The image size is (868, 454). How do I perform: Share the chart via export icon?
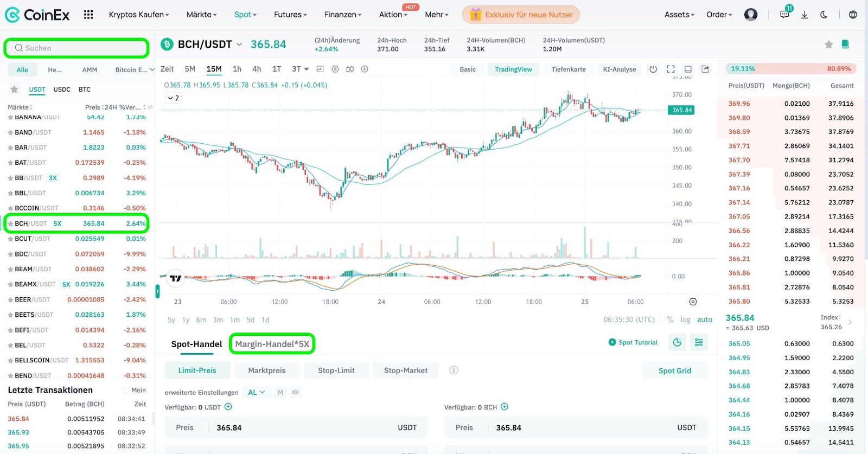click(x=705, y=69)
